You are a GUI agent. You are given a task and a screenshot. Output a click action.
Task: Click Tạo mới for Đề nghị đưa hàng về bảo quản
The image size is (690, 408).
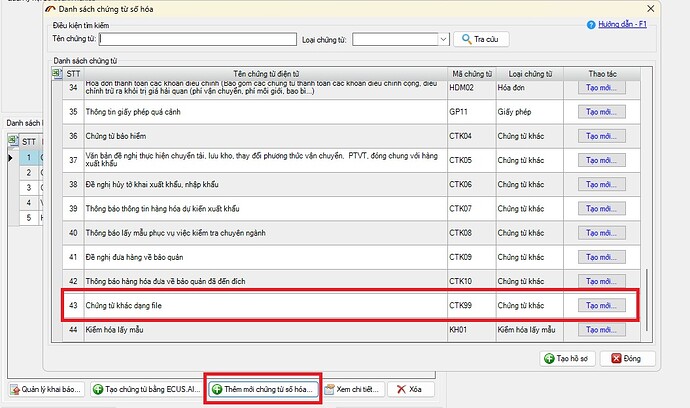click(602, 257)
